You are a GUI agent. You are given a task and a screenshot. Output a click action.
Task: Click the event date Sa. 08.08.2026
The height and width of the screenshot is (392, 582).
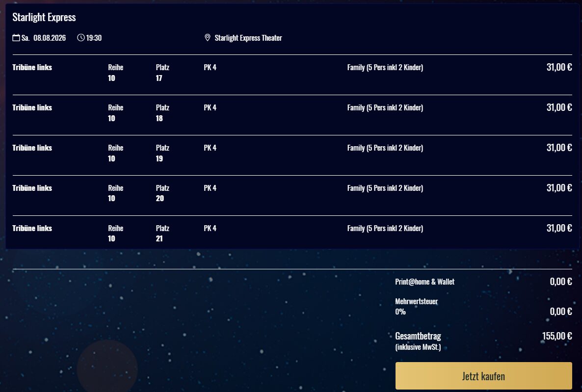pos(43,38)
